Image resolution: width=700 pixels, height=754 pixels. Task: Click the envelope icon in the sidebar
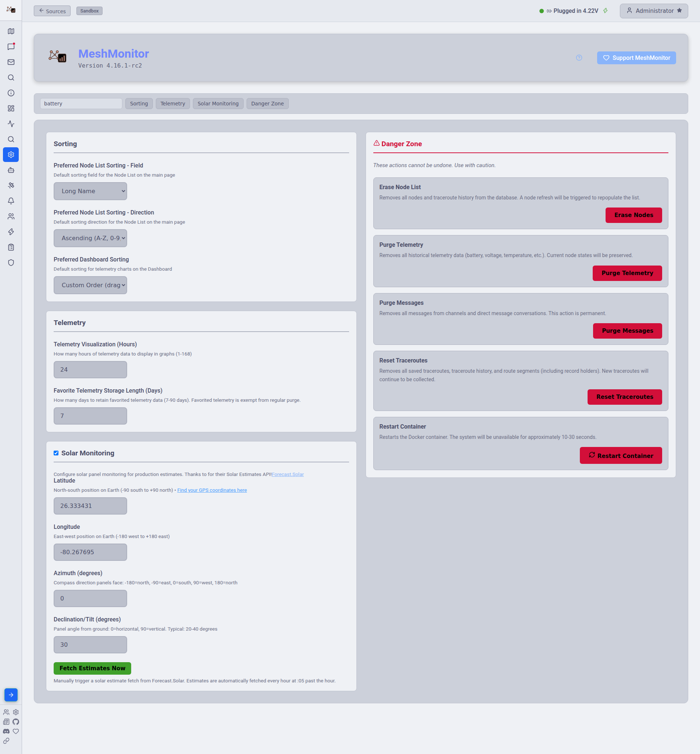click(11, 62)
